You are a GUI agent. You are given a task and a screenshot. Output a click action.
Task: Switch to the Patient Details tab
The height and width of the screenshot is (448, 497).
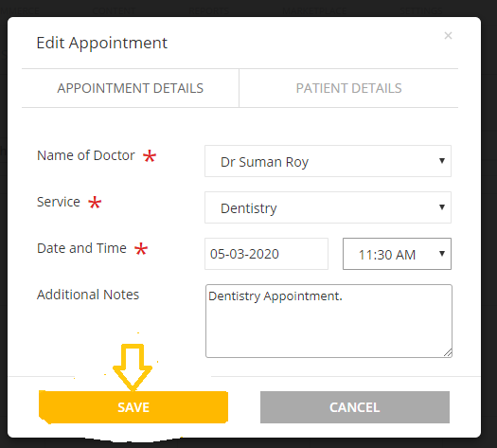[x=348, y=88]
